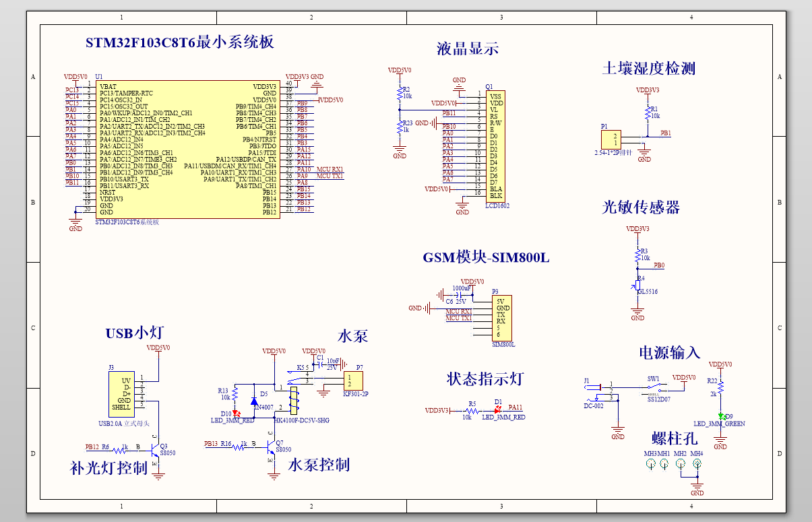This screenshot has height=522, width=812.
Task: Select the MH2 mounting hole symbol
Action: point(681,464)
